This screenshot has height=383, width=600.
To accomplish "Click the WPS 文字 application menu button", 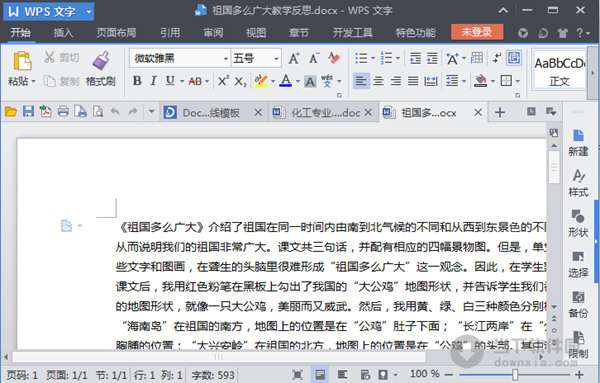I will 49,11.
